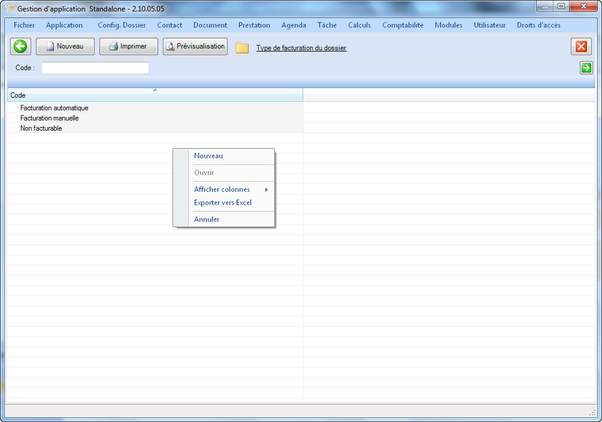This screenshot has height=422, width=602.
Task: Select the Non facturable row
Action: point(42,128)
